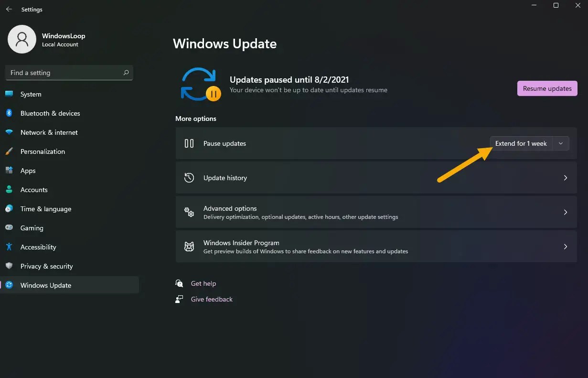Image resolution: width=588 pixels, height=378 pixels.
Task: Open the Give feedback link
Action: point(212,299)
